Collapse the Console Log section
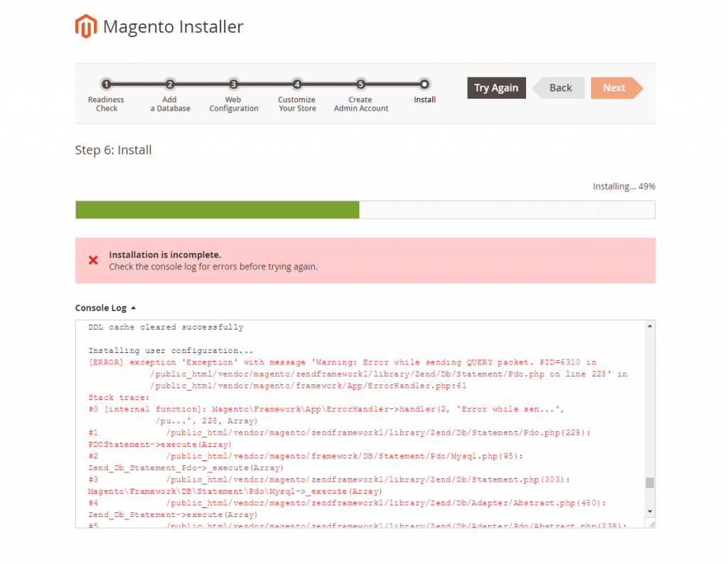Viewport: 728px width, 564px height. point(105,308)
